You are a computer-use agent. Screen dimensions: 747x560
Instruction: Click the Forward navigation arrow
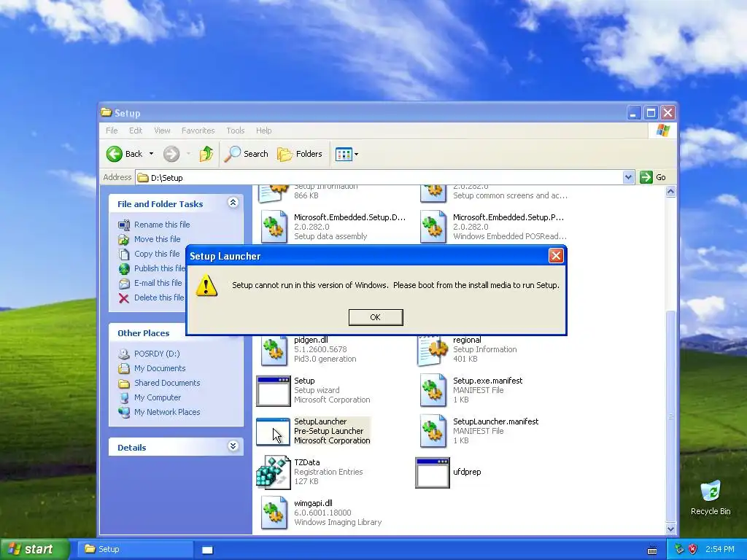click(171, 154)
